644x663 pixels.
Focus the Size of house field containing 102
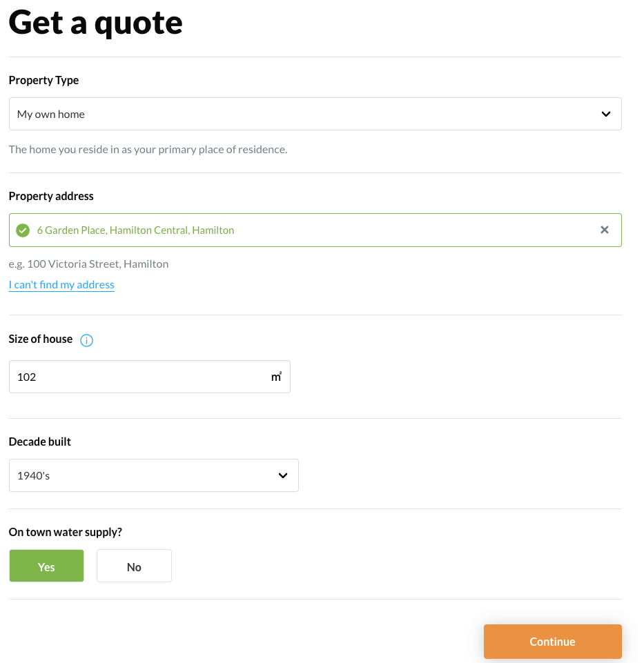click(138, 377)
